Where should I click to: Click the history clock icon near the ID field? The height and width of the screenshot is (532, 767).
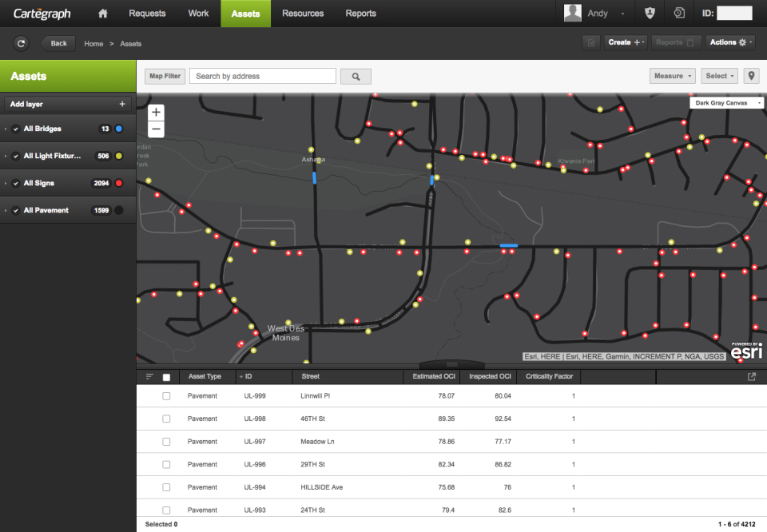680,13
